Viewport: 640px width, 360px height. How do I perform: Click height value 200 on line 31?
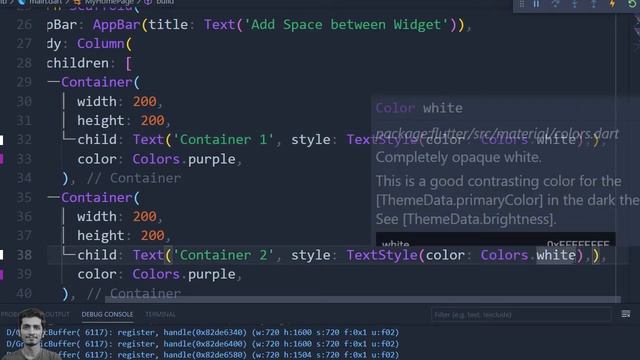click(x=152, y=120)
